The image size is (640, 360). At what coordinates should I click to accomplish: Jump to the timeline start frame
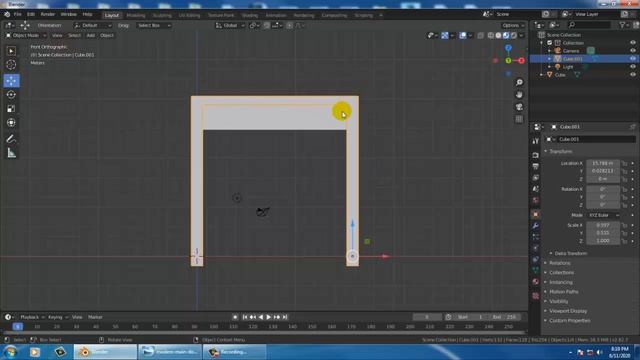245,317
